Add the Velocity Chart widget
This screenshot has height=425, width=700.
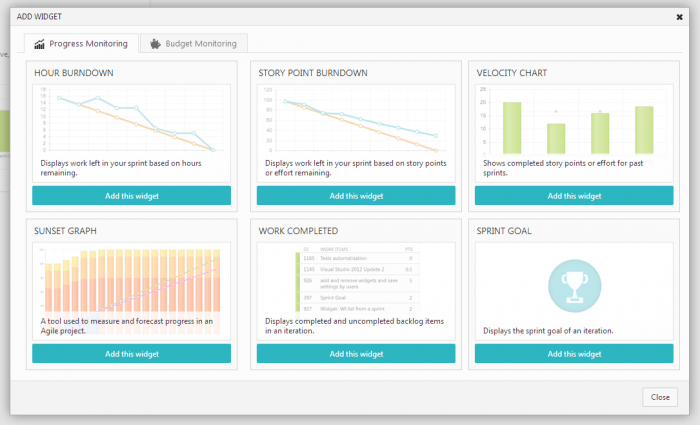[576, 195]
